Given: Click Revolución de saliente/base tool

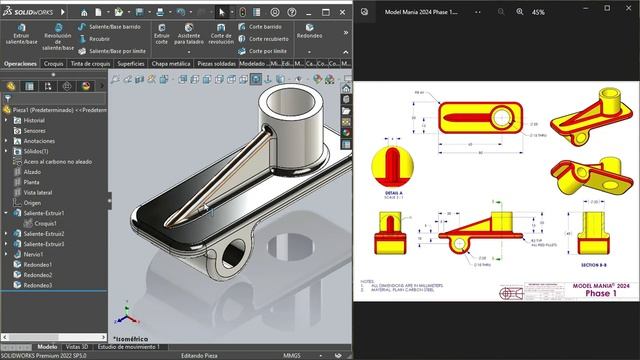Looking at the screenshot, I should tap(58, 37).
